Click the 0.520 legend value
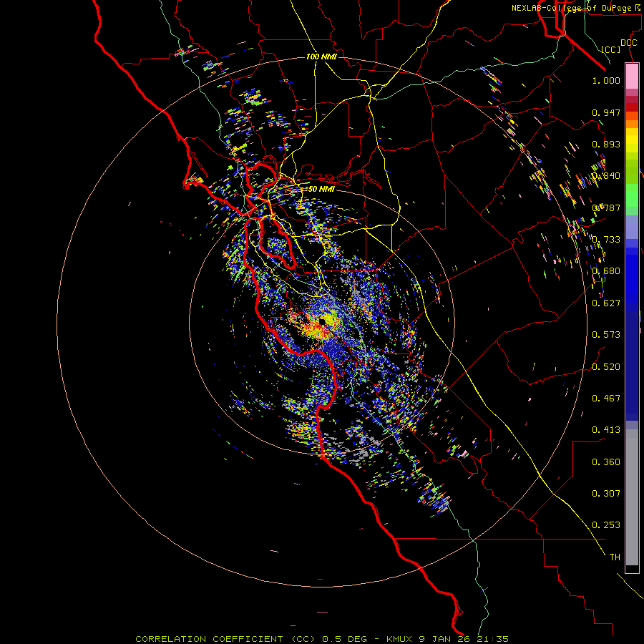This screenshot has width=644, height=644. (606, 367)
